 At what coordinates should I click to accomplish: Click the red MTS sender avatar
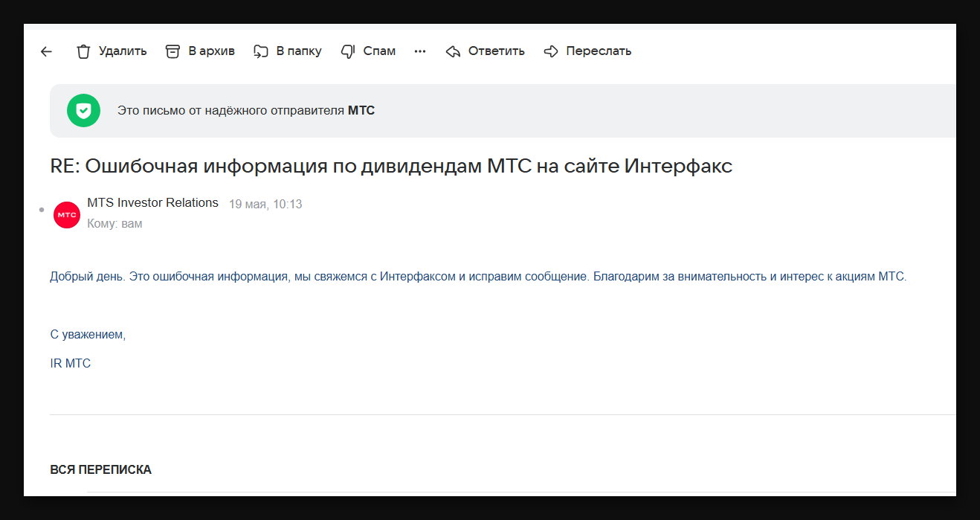click(67, 214)
